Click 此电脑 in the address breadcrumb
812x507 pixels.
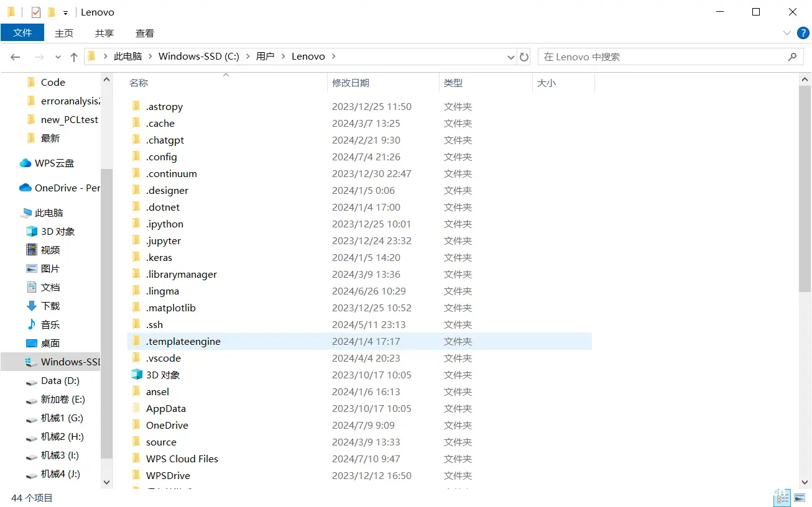(x=127, y=56)
